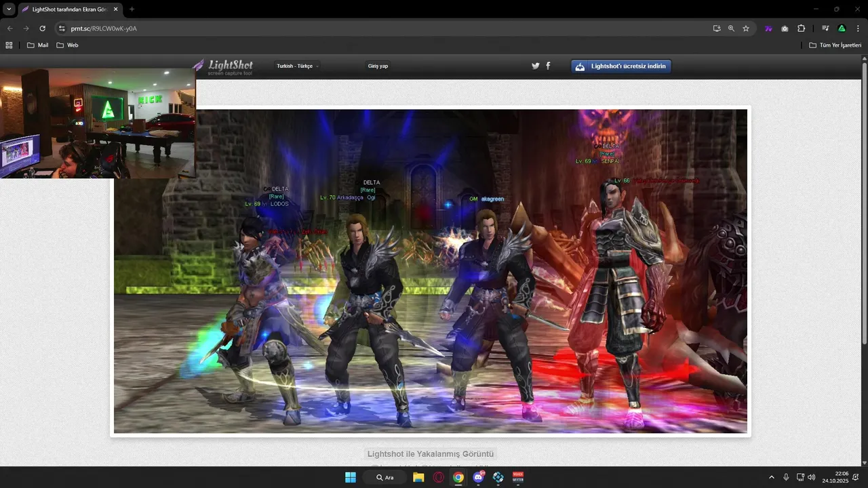The height and width of the screenshot is (488, 868).
Task: Open the Chrome three-dot menu
Action: tap(857, 28)
